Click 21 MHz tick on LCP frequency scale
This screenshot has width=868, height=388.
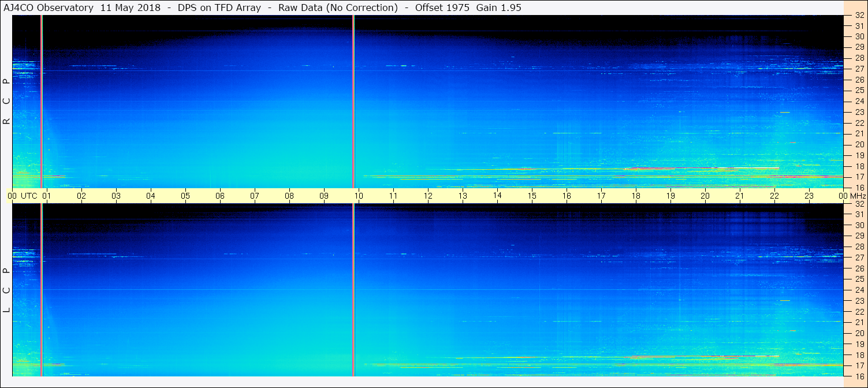[859, 322]
